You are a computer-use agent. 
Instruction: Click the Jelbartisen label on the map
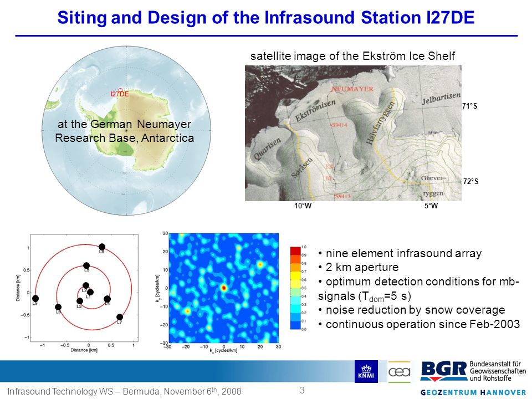[441, 98]
